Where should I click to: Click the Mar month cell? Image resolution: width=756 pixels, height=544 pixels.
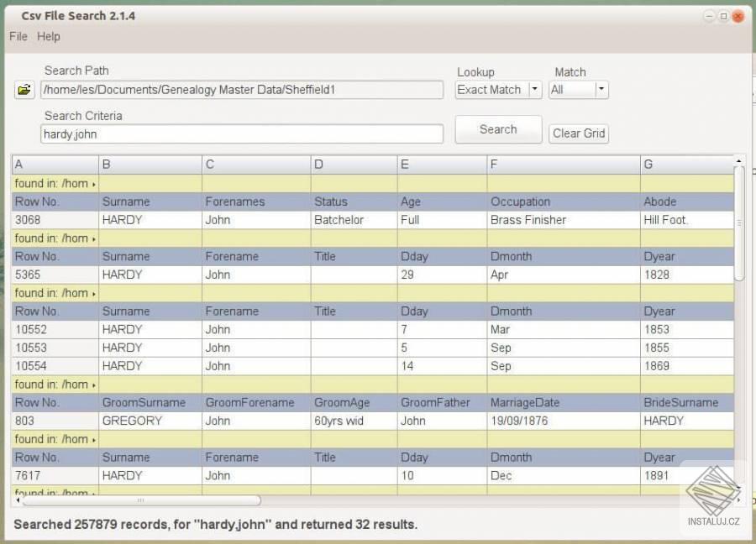point(564,330)
